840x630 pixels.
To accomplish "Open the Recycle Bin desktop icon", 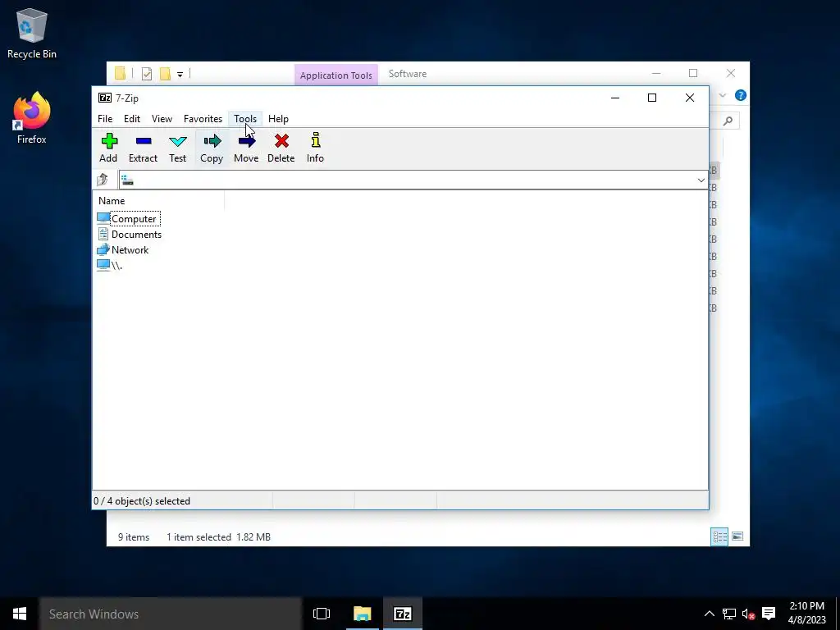I will [32, 33].
